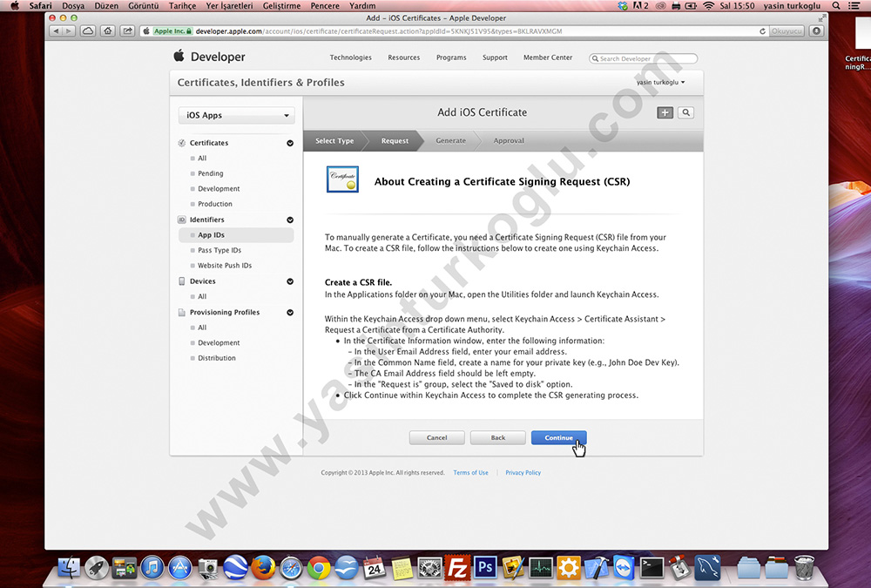Viewport: 871px width, 588px height.
Task: Open the iOS Apps platform dropdown
Action: point(237,115)
